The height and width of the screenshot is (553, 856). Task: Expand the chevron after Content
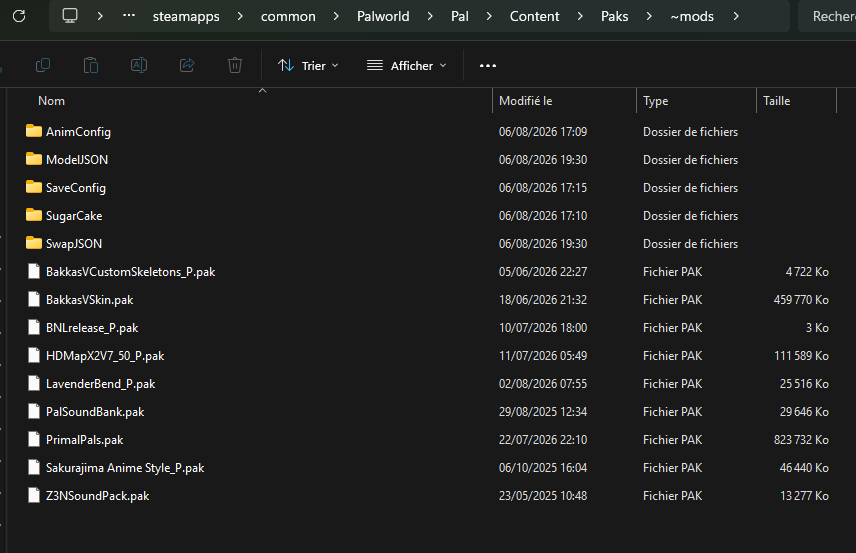(580, 16)
